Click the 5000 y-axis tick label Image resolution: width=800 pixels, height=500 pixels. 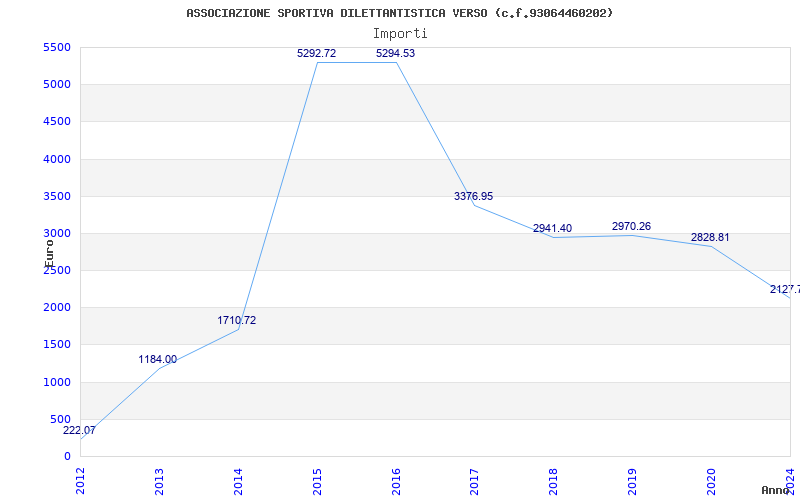click(x=57, y=85)
